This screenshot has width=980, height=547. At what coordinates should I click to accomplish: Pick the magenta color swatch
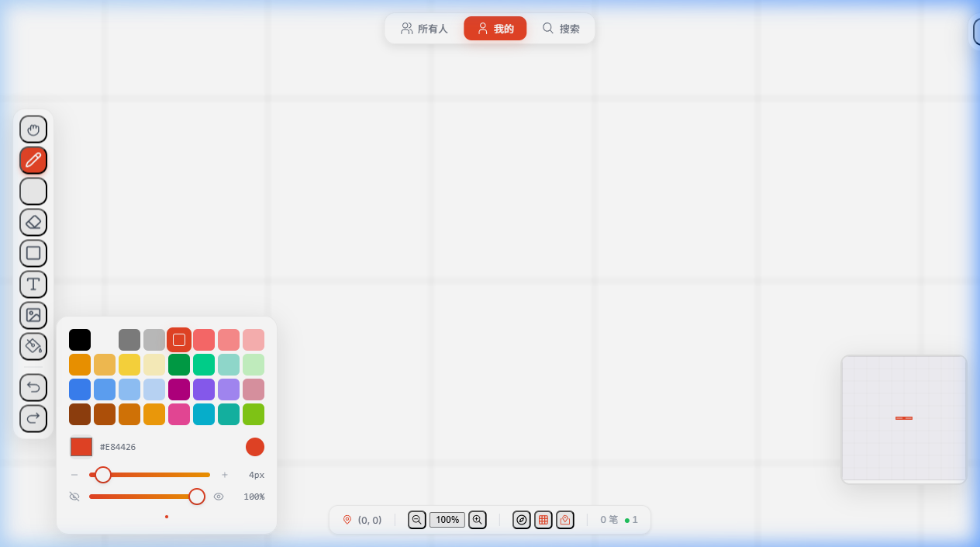[179, 389]
